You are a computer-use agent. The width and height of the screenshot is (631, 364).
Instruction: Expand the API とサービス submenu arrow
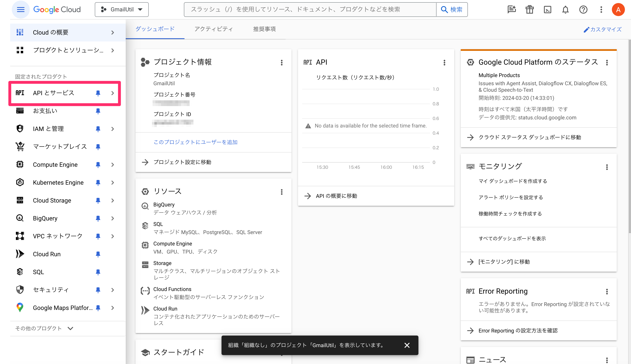tap(113, 93)
